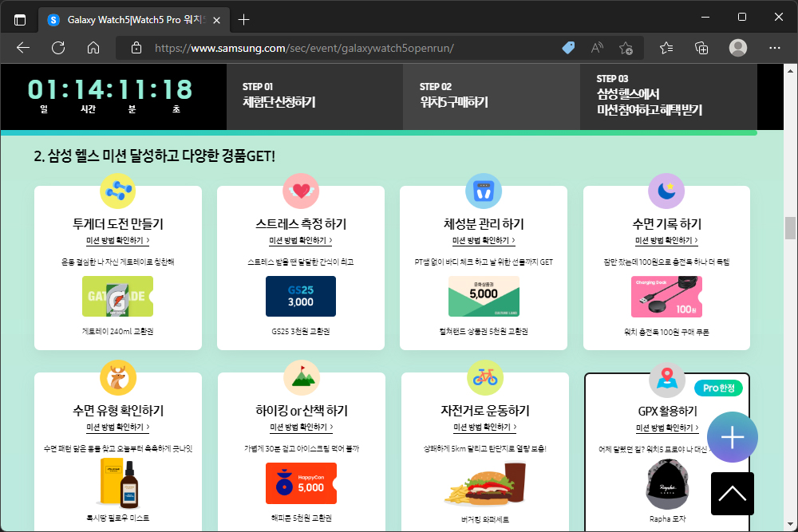The width and height of the screenshot is (798, 532).
Task: Open 미션 방법 확인하기 under 수면 유형 확인하기
Action: 117,427
